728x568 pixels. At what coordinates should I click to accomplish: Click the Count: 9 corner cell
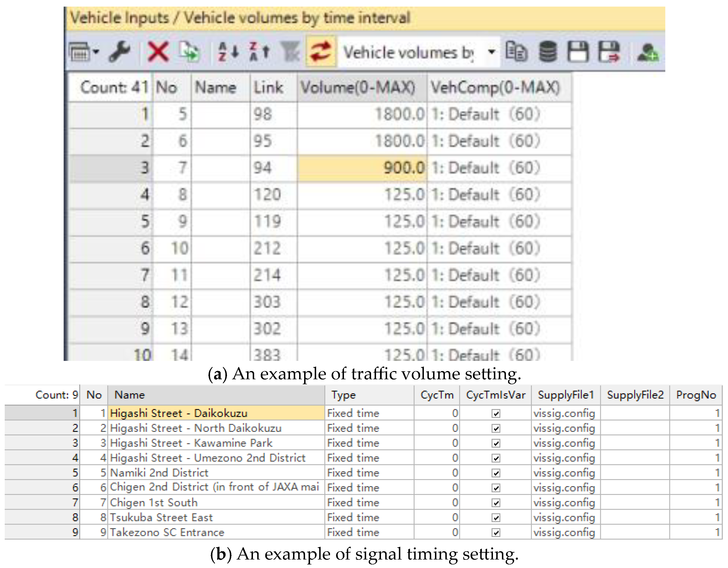[42, 395]
